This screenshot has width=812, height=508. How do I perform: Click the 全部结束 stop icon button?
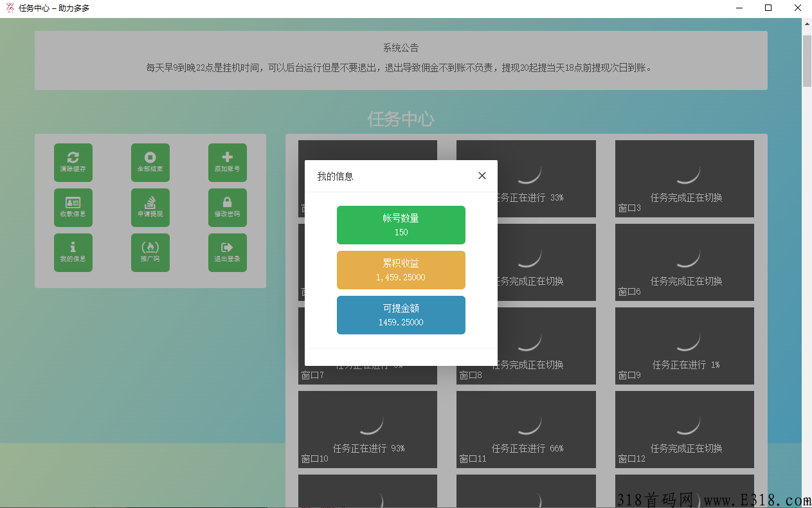point(150,163)
